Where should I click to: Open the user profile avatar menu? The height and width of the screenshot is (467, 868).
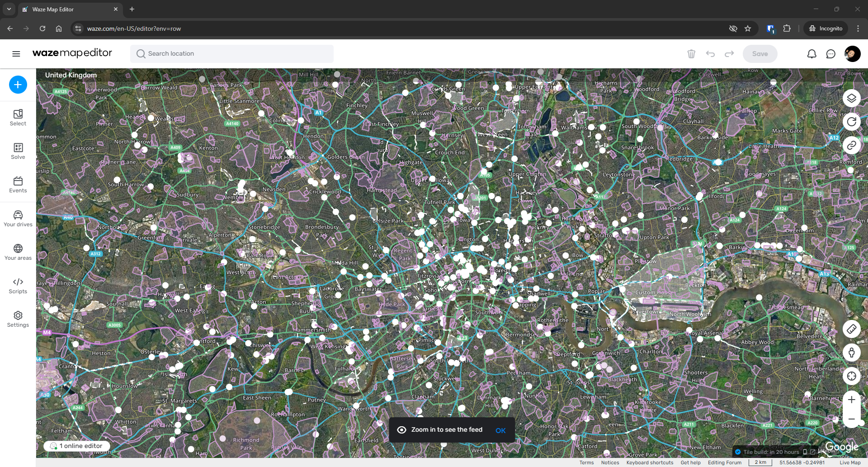[852, 54]
